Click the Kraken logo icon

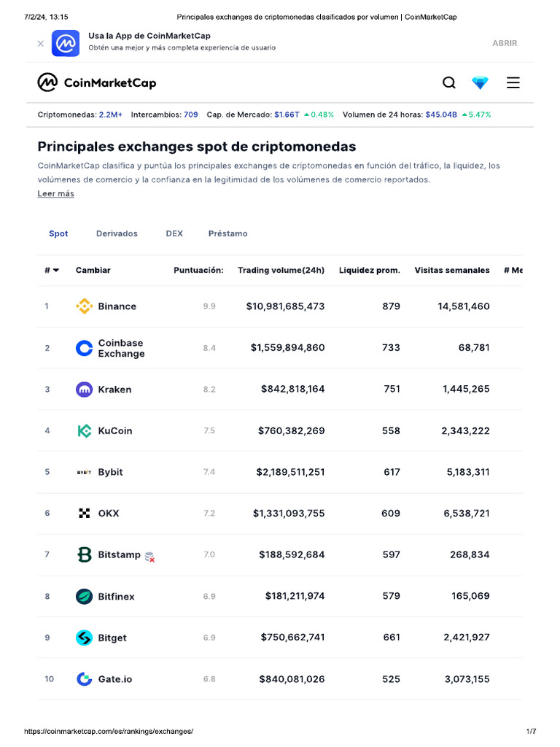click(85, 390)
